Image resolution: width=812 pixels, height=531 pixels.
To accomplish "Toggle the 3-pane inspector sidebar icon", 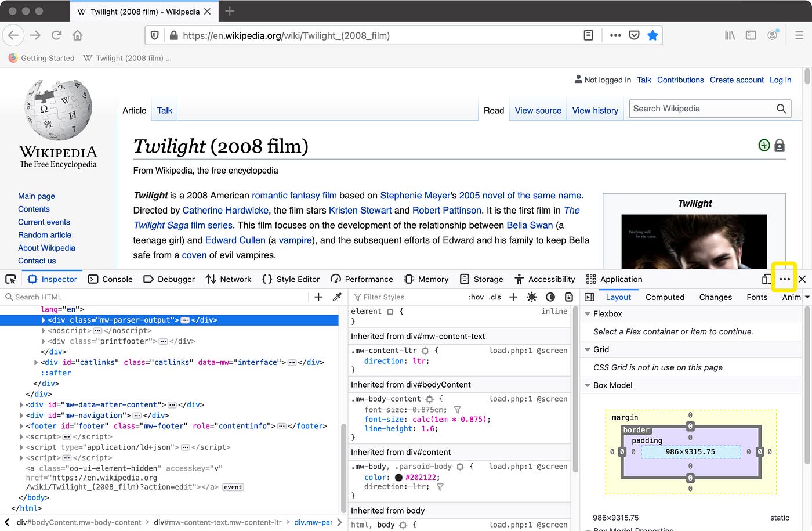I will point(589,297).
